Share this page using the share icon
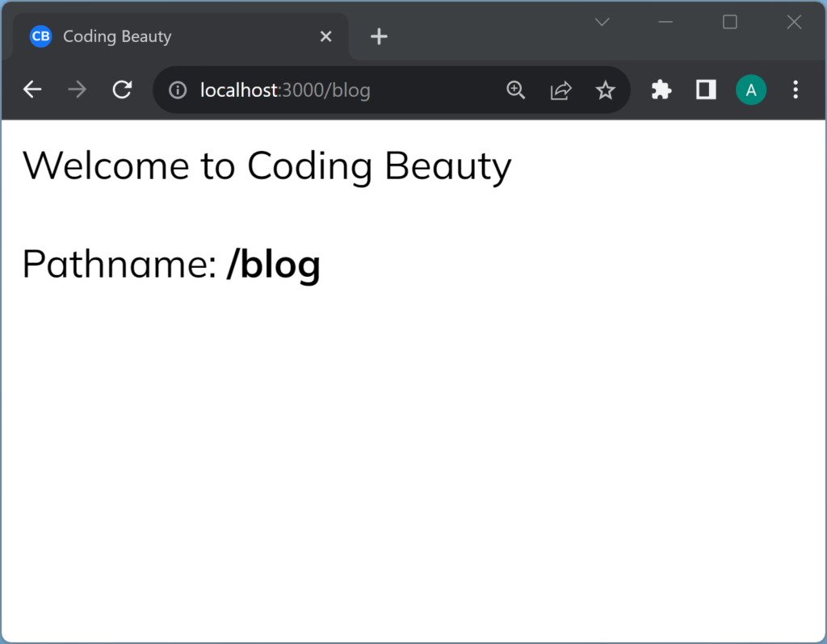 (560, 90)
